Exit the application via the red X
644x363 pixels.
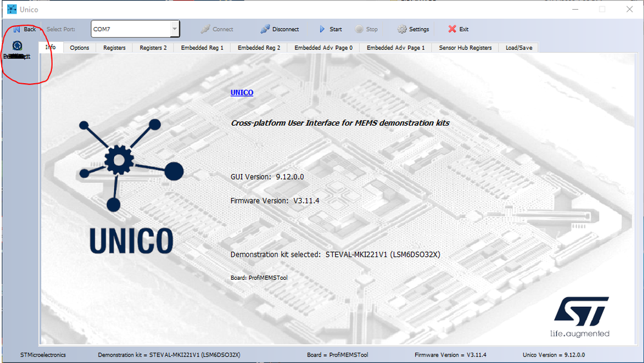[452, 29]
